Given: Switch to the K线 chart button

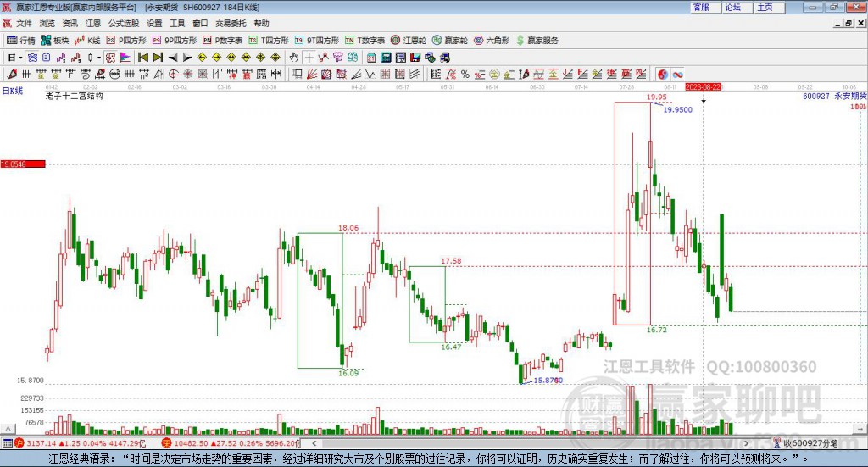Looking at the screenshot, I should pyautogui.click(x=87, y=41).
